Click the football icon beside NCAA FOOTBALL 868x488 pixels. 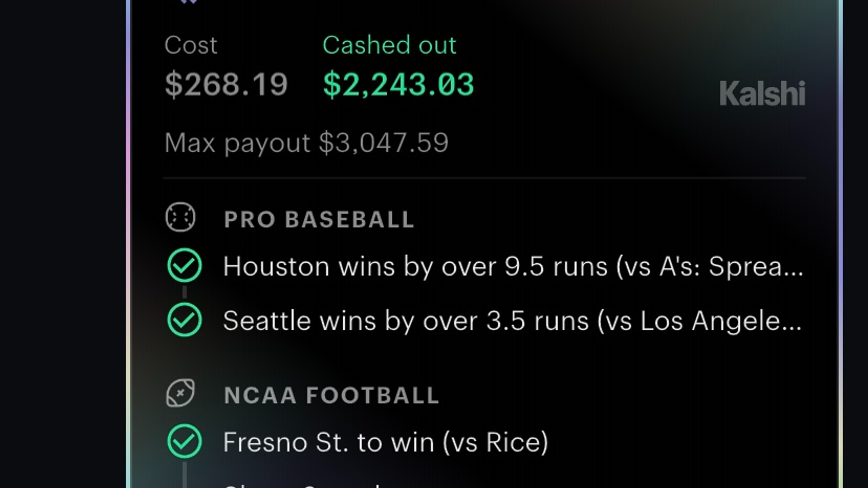(180, 393)
